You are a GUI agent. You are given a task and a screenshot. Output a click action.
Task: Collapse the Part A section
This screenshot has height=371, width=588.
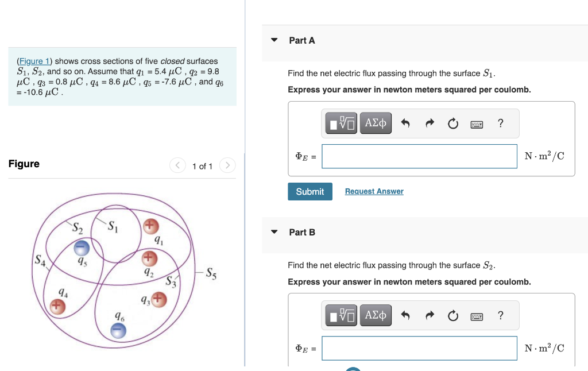coord(273,40)
